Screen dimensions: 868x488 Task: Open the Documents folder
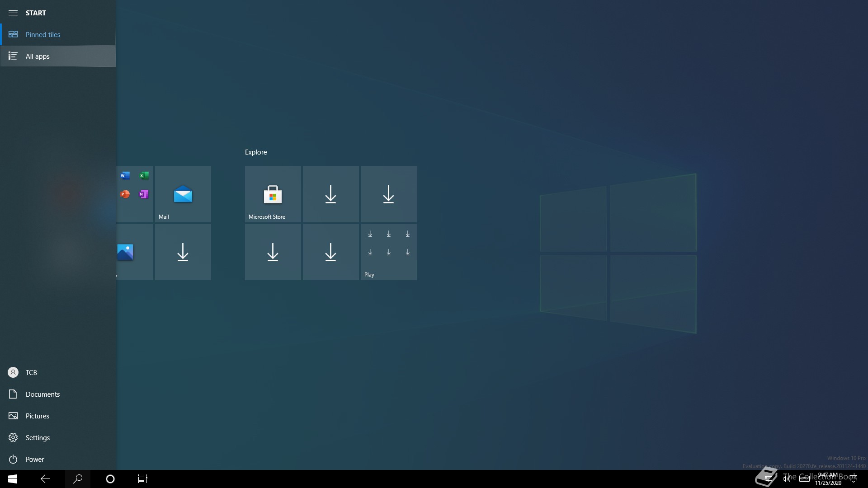(x=42, y=394)
